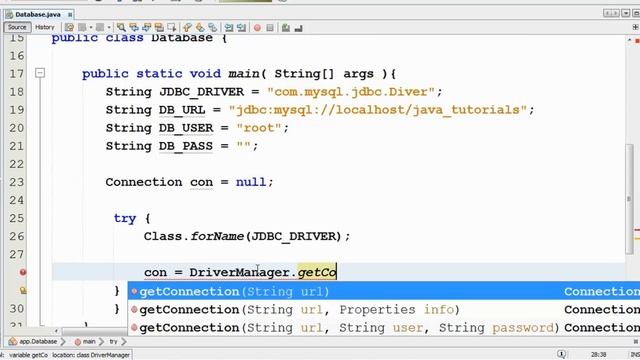
Task: Click line number 17 in gutter
Action: point(16,73)
